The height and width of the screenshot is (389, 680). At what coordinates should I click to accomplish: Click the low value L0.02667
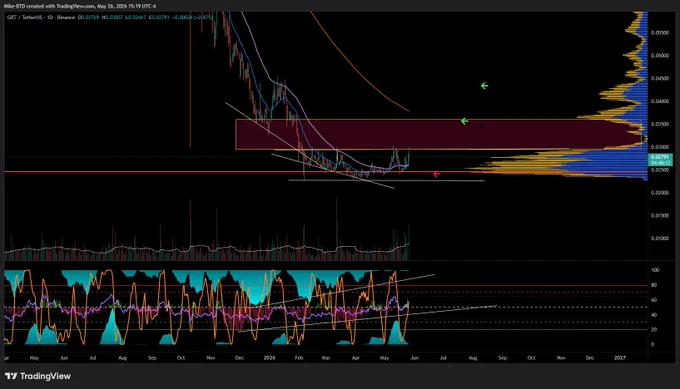tap(135, 17)
